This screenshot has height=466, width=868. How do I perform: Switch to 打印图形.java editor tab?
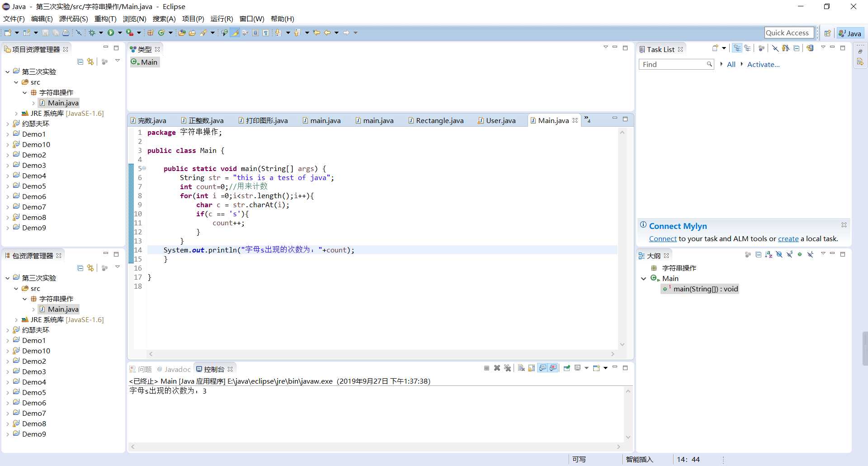click(263, 120)
